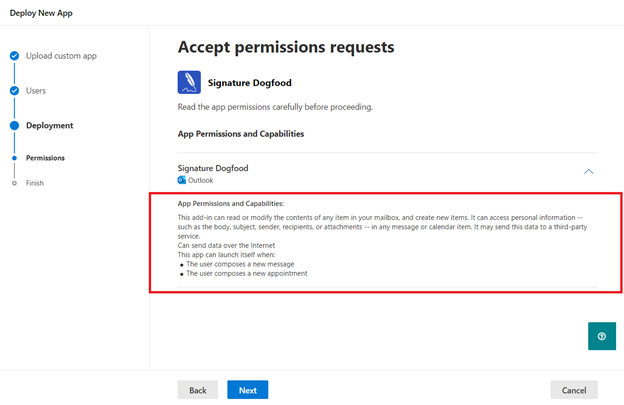The width and height of the screenshot is (624, 405).
Task: Open the teal help question-mark button
Action: coord(602,336)
